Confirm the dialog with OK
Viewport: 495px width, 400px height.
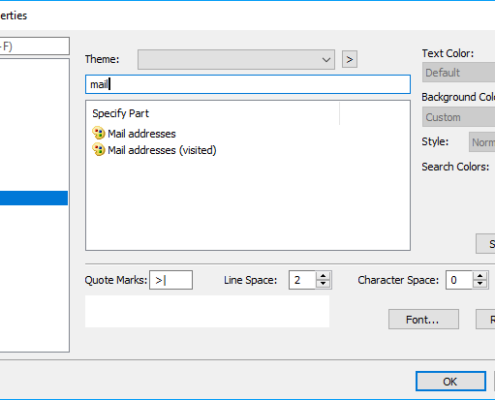451,381
